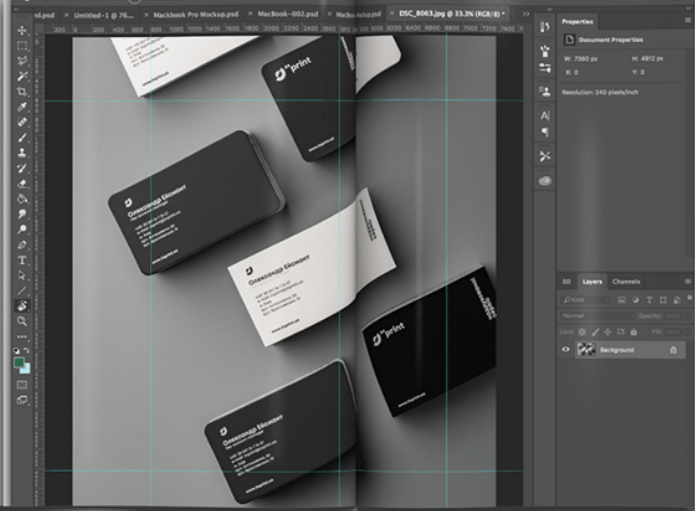This screenshot has width=695, height=511.
Task: Hide the Background layer with eye icon
Action: 566,350
